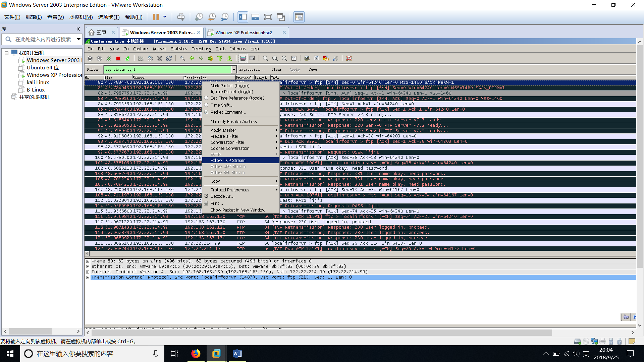Expand the Transmission Control Protocol row
644x362 pixels.
coord(88,277)
